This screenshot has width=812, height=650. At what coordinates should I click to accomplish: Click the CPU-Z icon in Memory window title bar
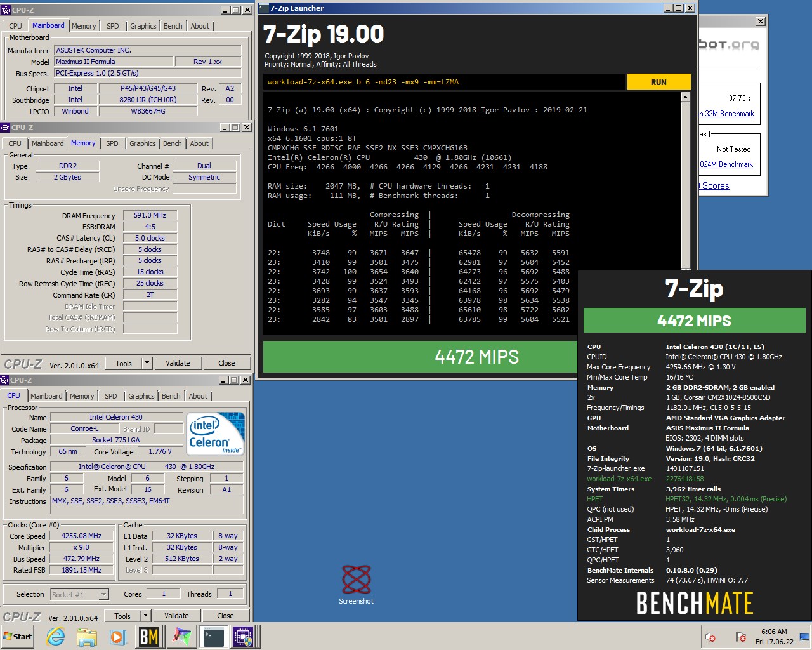point(6,127)
